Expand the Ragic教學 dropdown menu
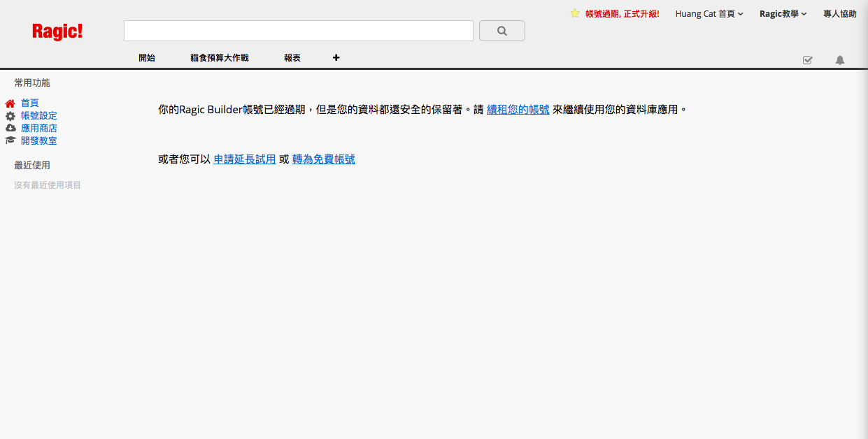Viewport: 868px width, 439px height. [x=783, y=13]
